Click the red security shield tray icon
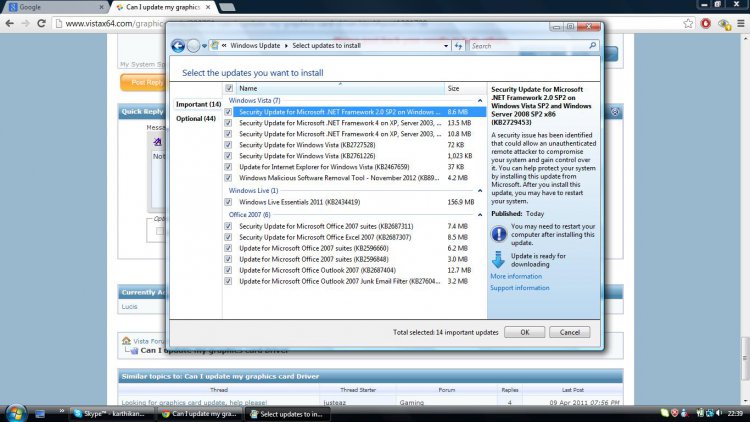This screenshot has width=750, height=422. click(675, 413)
